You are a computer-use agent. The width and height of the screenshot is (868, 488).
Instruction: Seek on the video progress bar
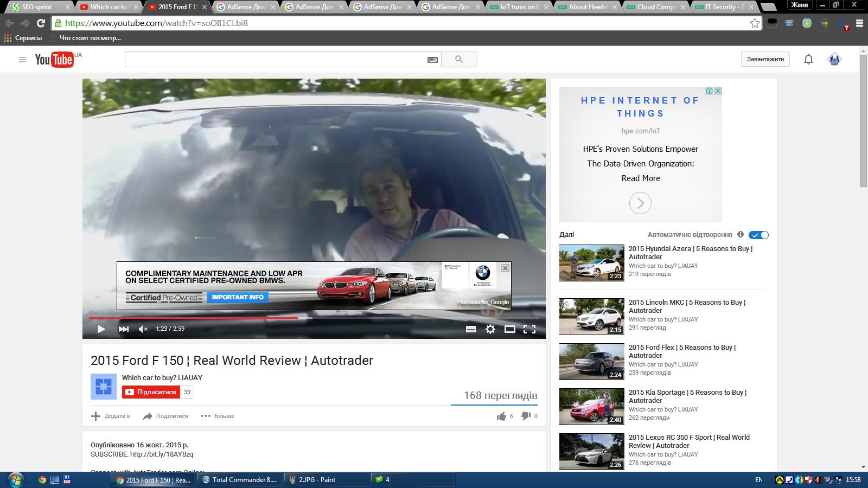pos(314,318)
